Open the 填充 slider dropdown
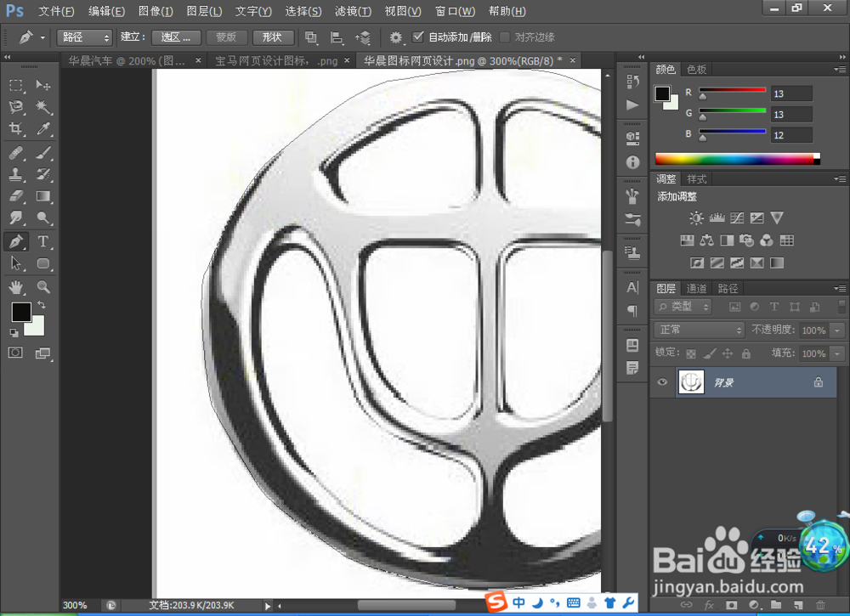This screenshot has height=616, width=850. point(838,353)
